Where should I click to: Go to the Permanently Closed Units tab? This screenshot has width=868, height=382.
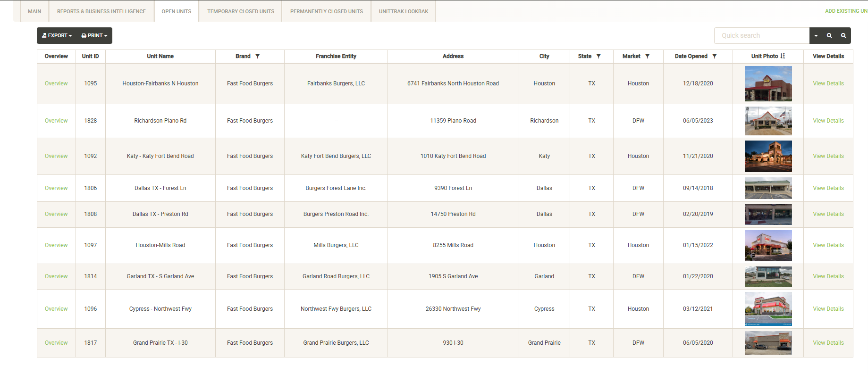click(327, 11)
